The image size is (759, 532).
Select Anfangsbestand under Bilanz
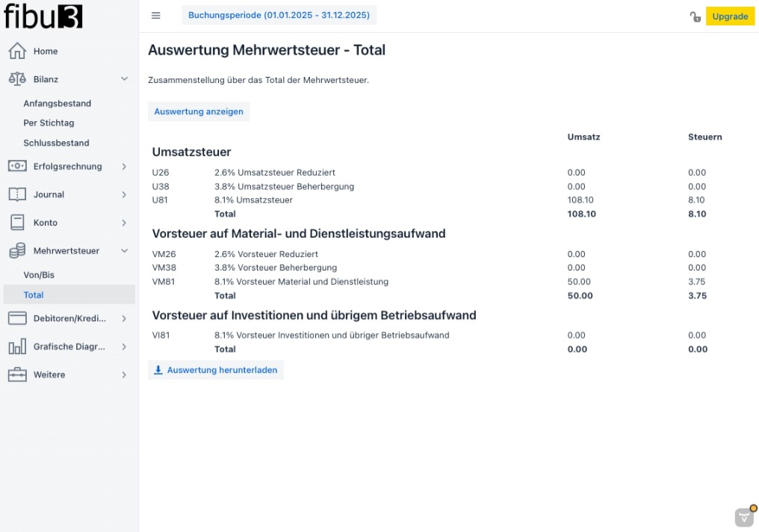(x=59, y=102)
